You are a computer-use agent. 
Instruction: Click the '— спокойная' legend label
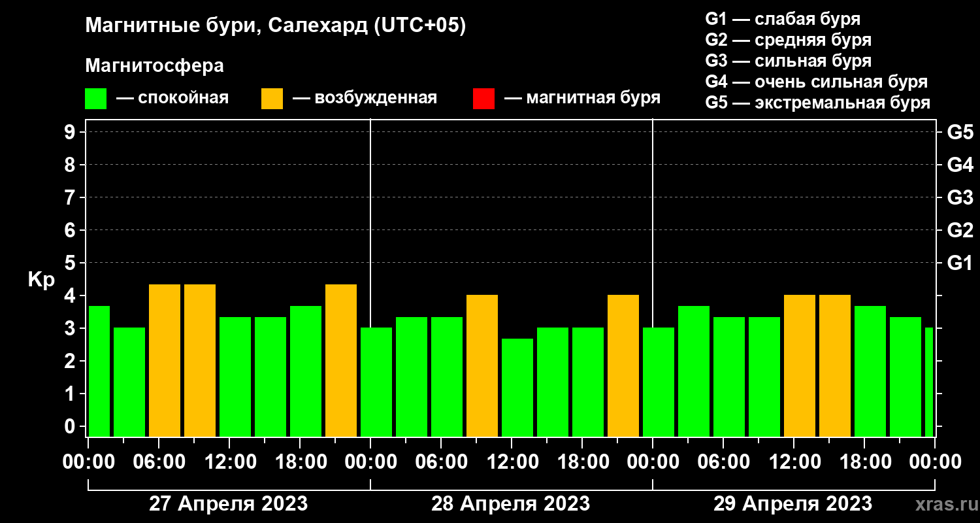(172, 98)
